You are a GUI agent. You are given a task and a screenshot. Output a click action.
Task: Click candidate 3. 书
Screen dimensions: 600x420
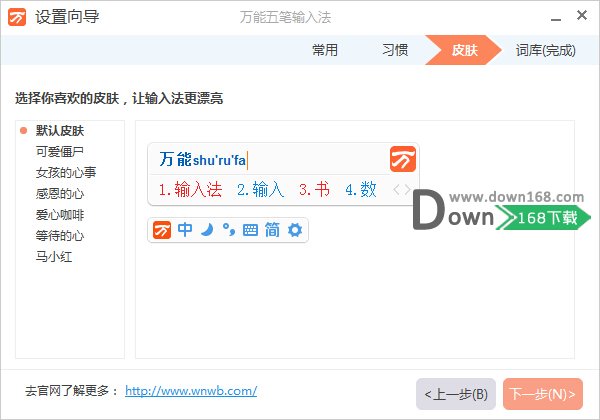point(314,189)
